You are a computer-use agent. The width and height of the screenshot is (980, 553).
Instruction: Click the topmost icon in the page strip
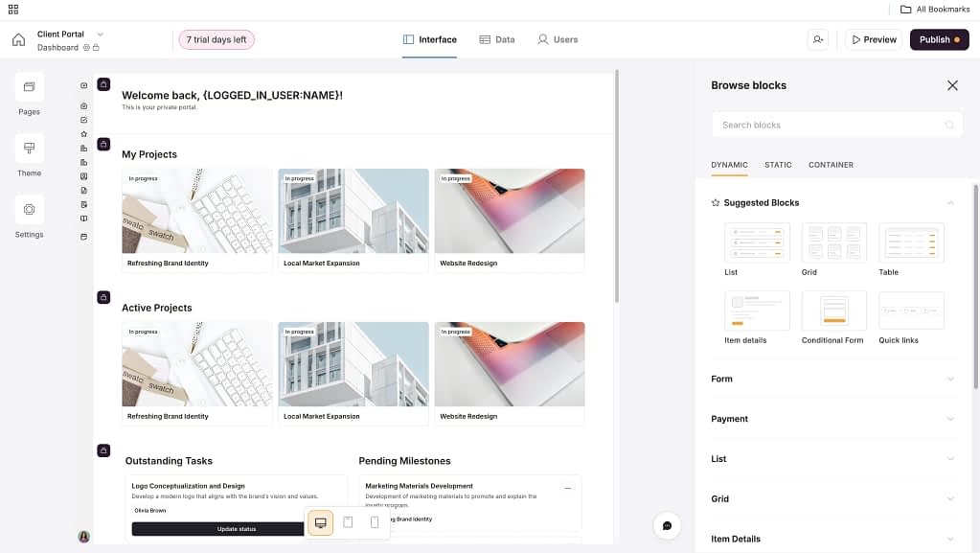pyautogui.click(x=83, y=85)
